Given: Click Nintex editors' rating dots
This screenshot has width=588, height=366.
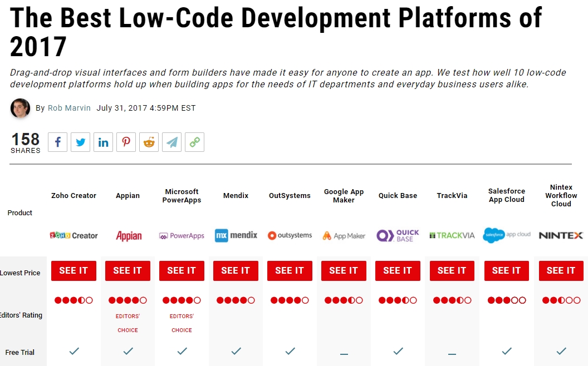Looking at the screenshot, I should (x=561, y=300).
